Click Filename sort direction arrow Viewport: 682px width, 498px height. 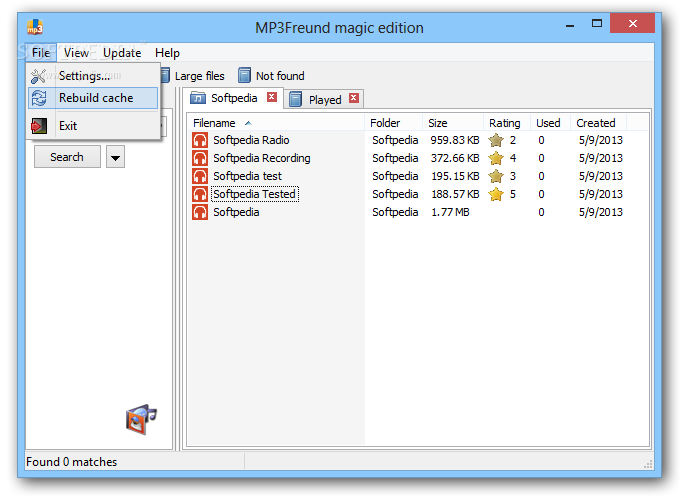coord(248,123)
